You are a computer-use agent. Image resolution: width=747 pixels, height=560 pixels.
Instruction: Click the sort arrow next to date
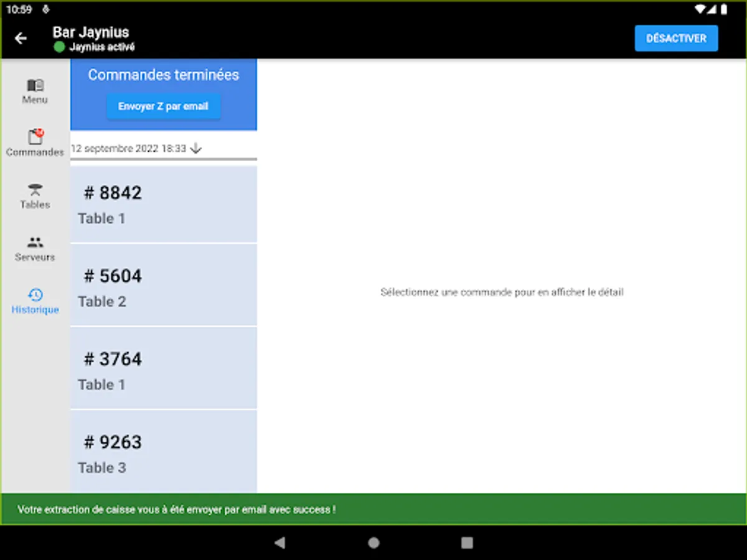click(x=195, y=149)
